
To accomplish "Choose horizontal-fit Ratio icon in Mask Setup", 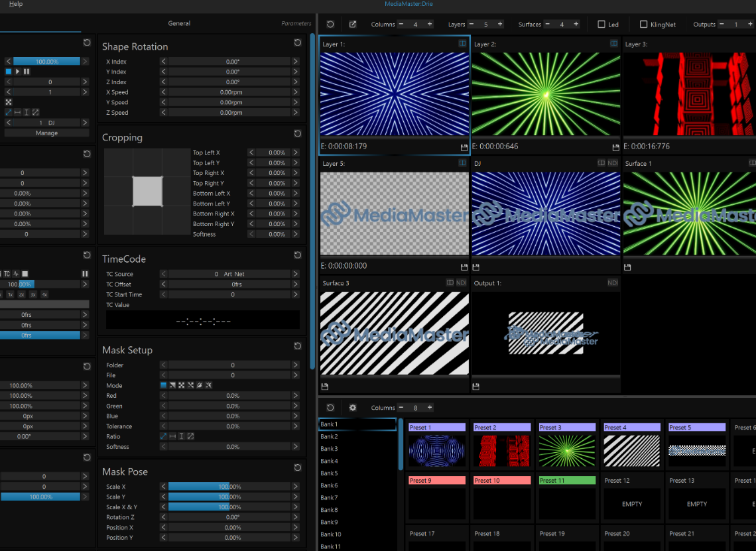I will point(172,436).
